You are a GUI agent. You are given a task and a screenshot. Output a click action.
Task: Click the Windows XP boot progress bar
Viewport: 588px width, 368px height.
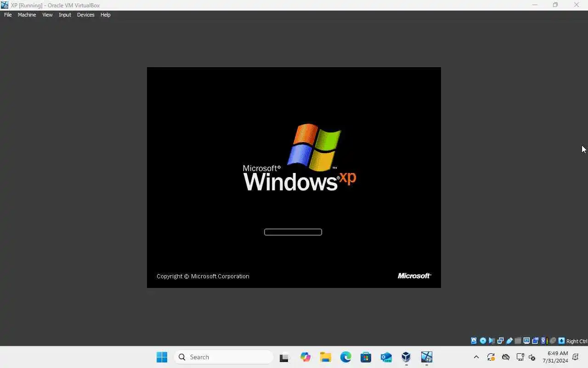293,232
